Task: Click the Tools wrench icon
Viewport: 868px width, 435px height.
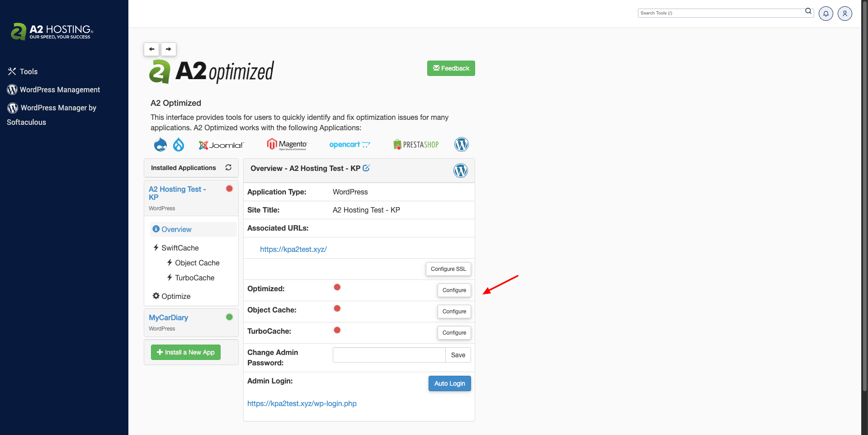Action: point(12,71)
